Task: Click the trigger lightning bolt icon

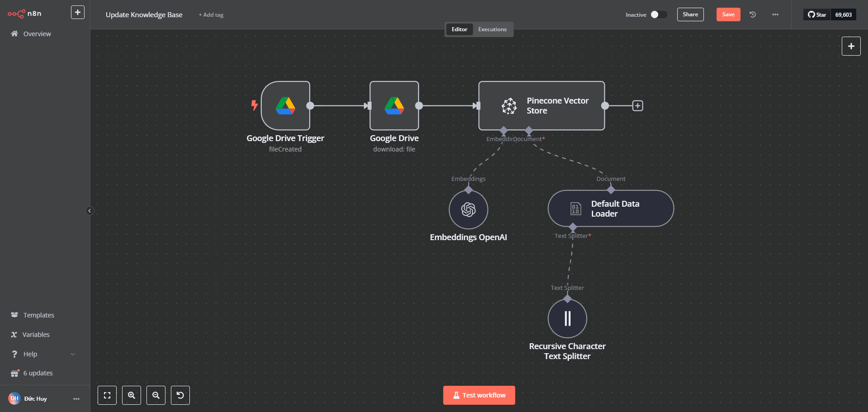Action: coord(255,105)
